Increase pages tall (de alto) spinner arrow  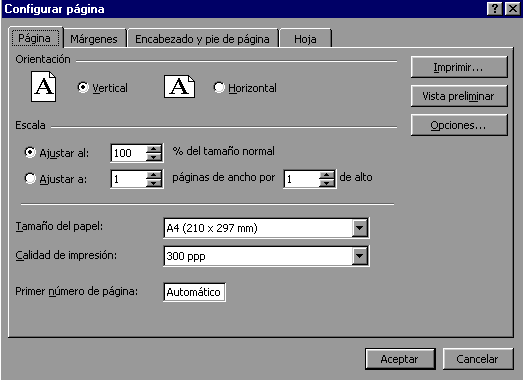[327, 175]
